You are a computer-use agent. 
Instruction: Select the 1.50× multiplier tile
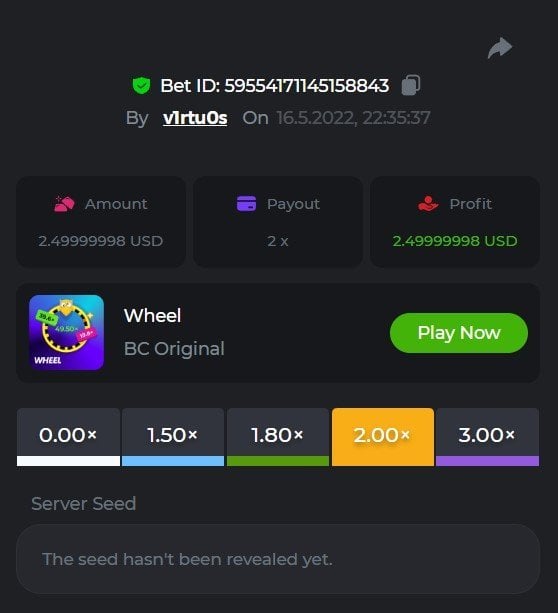click(x=173, y=437)
